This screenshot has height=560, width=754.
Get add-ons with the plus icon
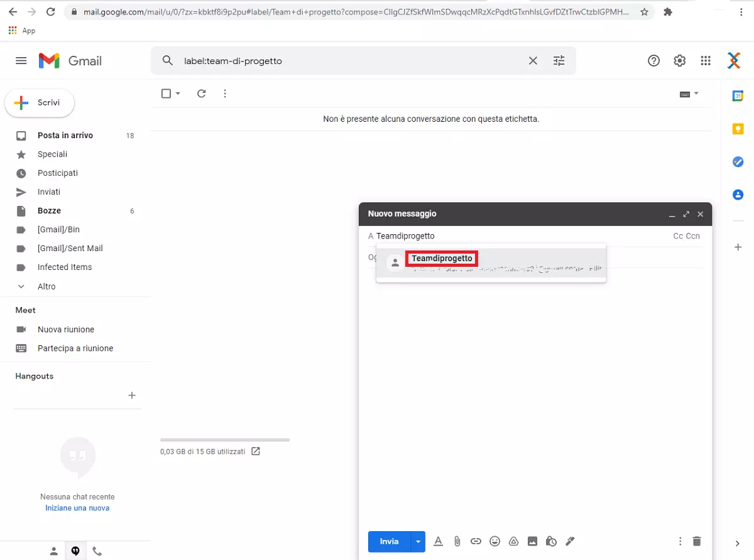[x=738, y=247]
